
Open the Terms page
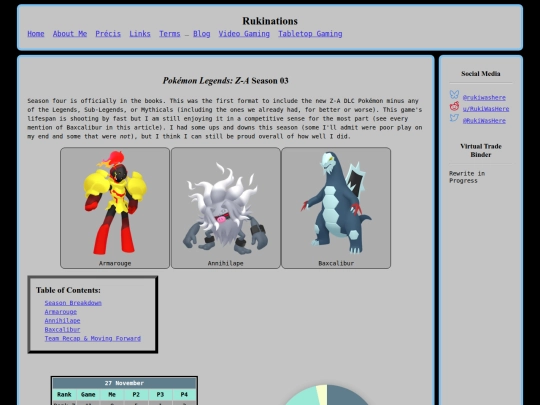pos(169,34)
